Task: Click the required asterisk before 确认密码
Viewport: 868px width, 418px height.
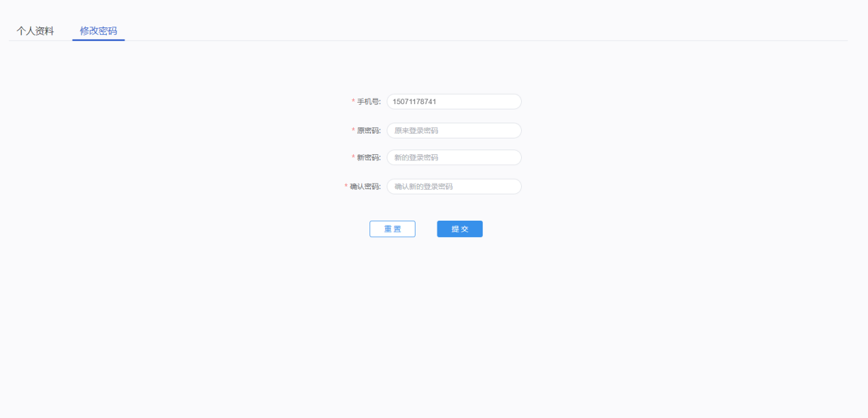Action: (x=346, y=186)
